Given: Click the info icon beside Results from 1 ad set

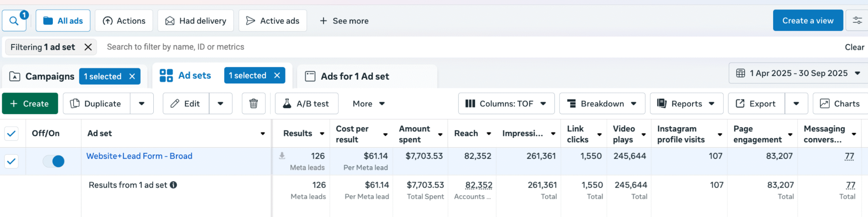Looking at the screenshot, I should [173, 185].
